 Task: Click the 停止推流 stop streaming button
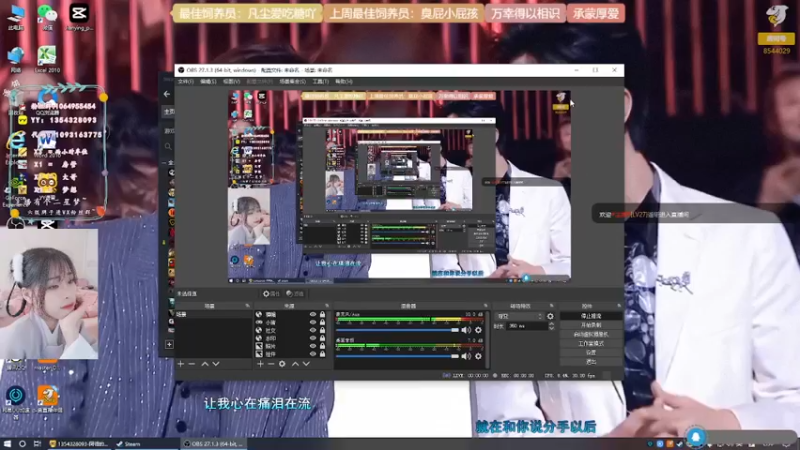click(591, 316)
